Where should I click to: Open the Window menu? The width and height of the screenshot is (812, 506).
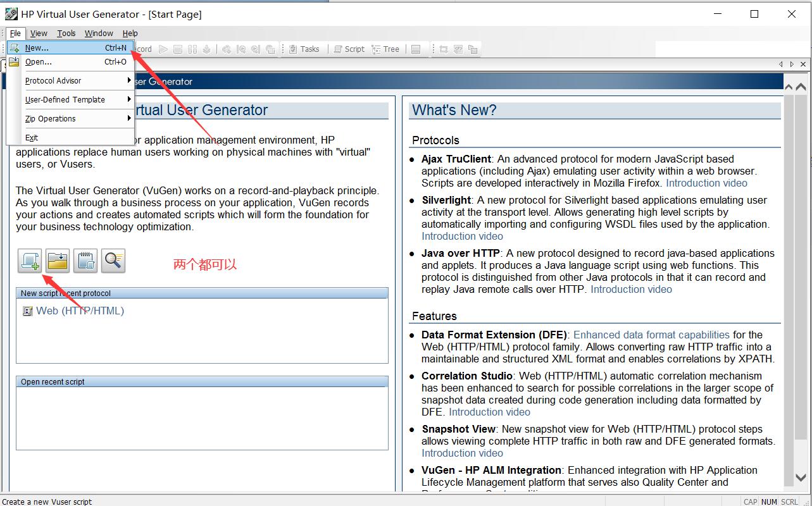[99, 34]
